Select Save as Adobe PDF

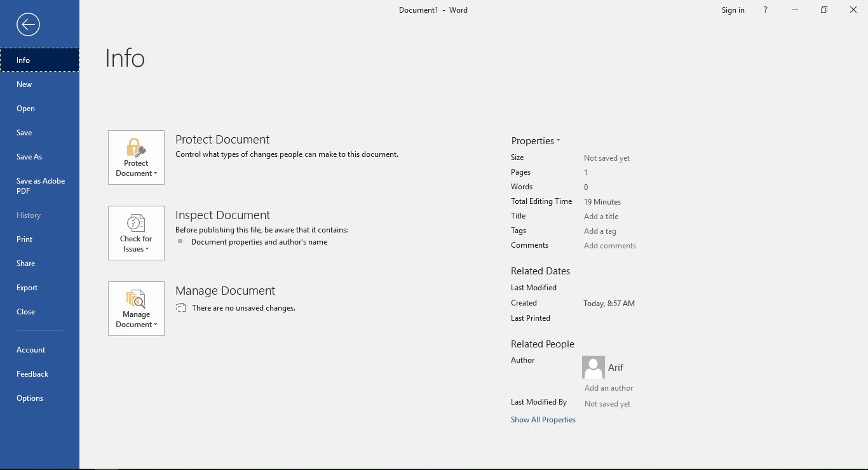(40, 185)
